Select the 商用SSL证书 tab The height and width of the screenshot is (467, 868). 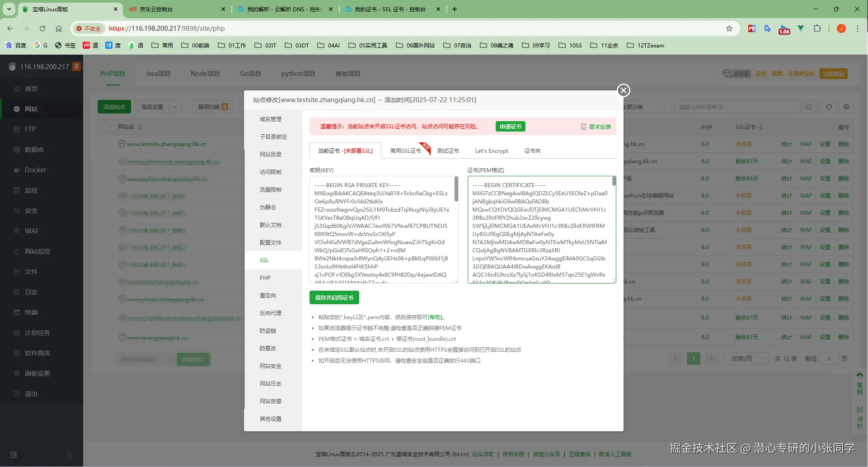click(x=406, y=151)
